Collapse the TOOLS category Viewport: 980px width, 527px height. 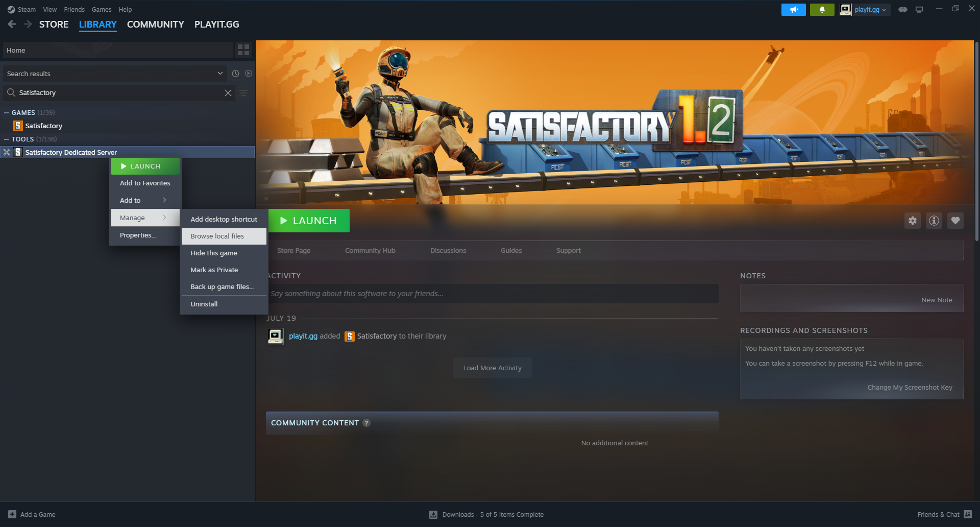pos(7,139)
